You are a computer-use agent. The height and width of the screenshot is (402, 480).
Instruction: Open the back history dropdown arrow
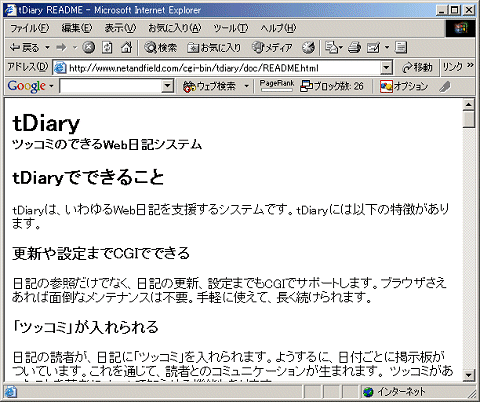[x=47, y=48]
